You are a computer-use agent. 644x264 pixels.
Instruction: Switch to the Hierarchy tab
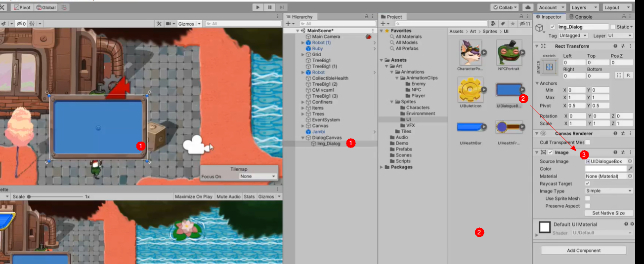coord(300,17)
